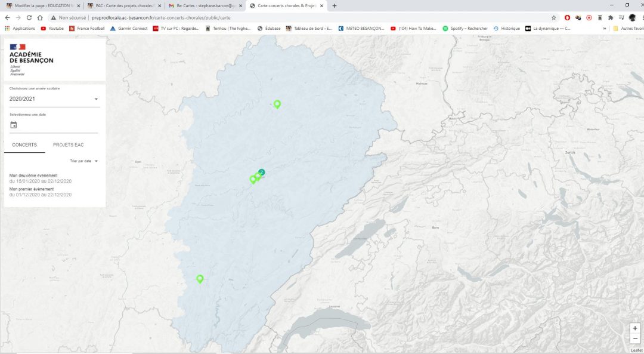Switch to the PROJETS EAC tab
This screenshot has width=644, height=354.
[68, 144]
